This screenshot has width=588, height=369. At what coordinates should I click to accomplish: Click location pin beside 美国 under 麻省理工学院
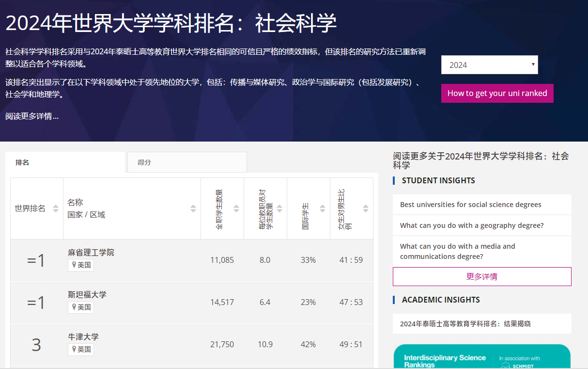point(74,265)
